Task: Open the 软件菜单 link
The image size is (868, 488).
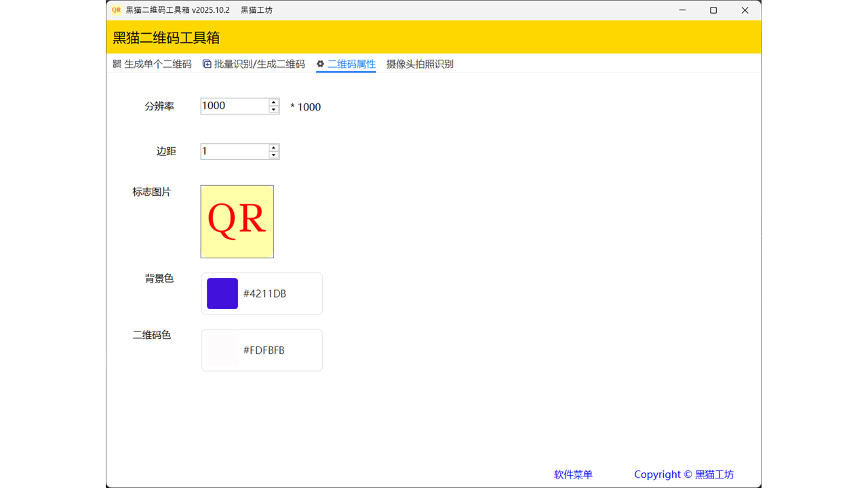Action: click(x=573, y=474)
